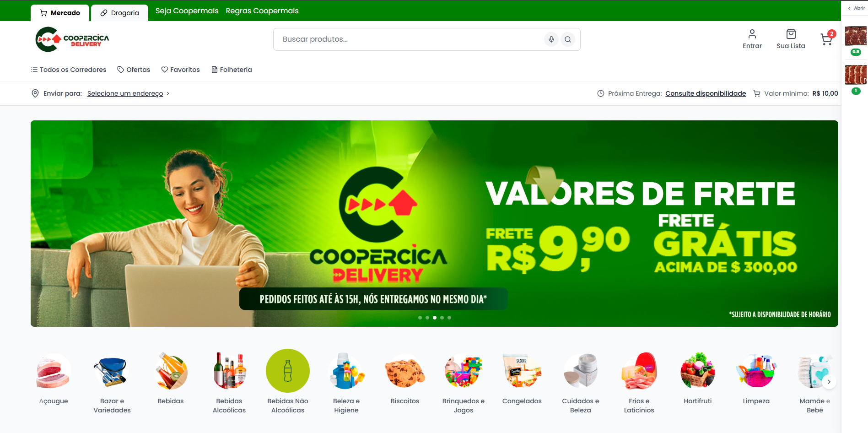Image resolution: width=868 pixels, height=433 pixels.
Task: Open Bebidas Não Alcoólicas category icon
Action: (x=288, y=371)
